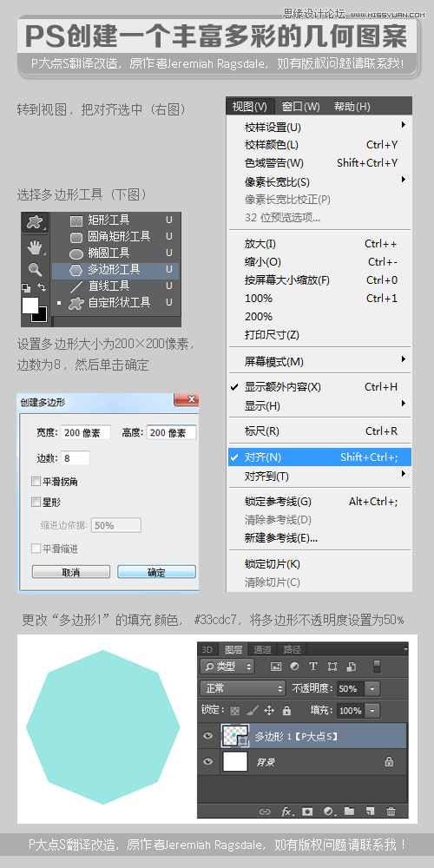Lock image pixels brush icon
Screen dimensions: 434x868
252,710
